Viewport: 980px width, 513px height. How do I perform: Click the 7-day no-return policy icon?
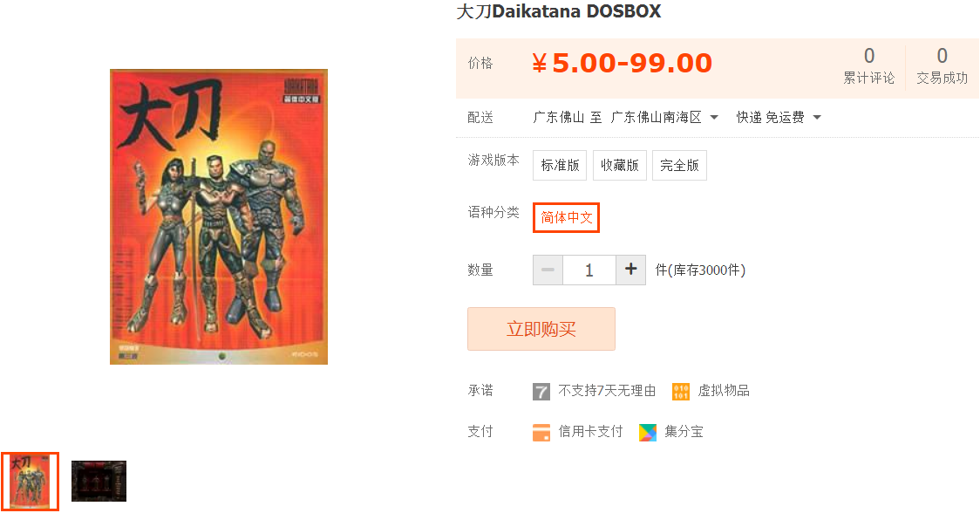pyautogui.click(x=541, y=392)
